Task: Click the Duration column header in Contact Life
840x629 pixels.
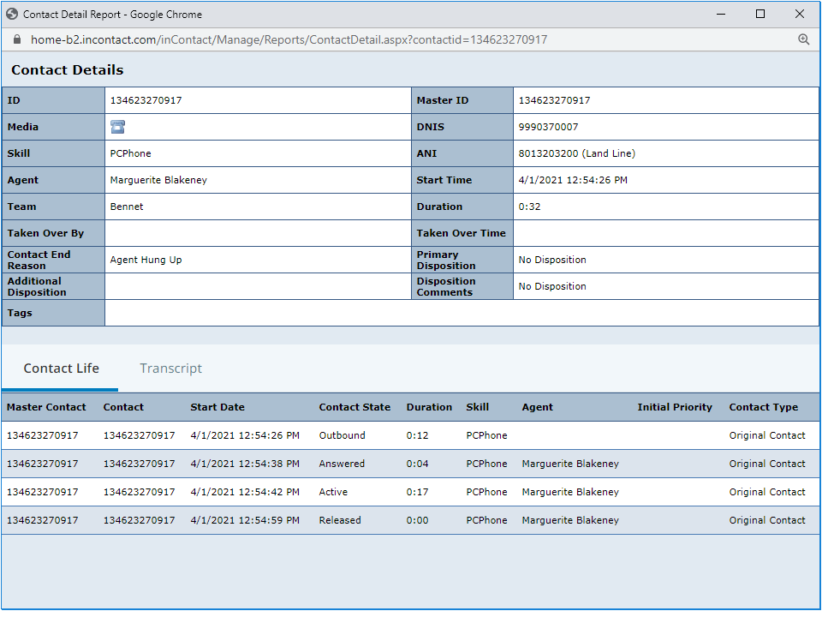Action: [429, 407]
